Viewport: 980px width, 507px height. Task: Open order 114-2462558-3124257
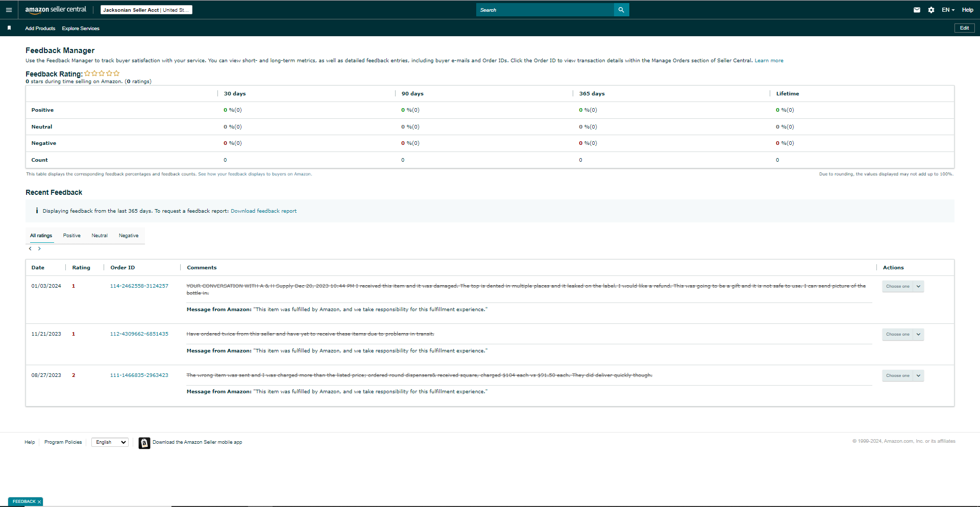pyautogui.click(x=139, y=286)
